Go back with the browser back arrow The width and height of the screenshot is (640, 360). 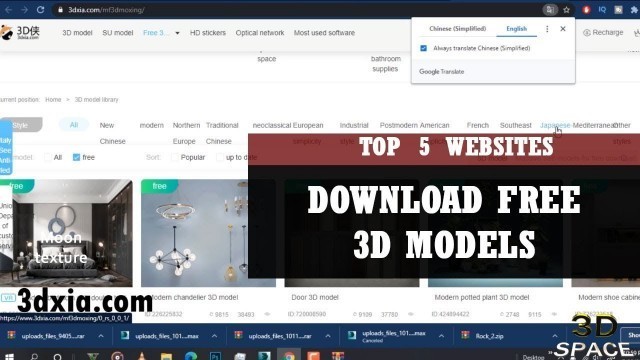(9, 9)
